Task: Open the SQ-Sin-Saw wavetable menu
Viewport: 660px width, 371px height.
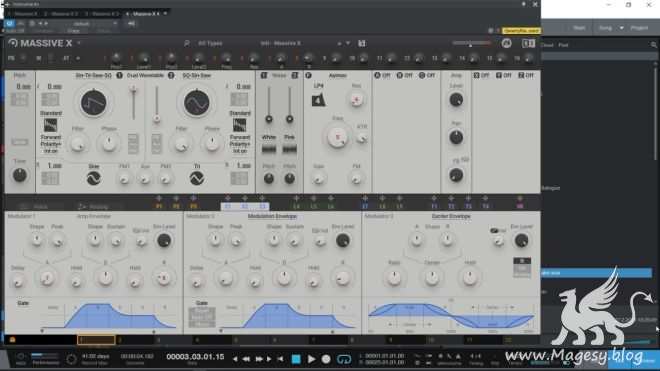Action: pyautogui.click(x=197, y=75)
